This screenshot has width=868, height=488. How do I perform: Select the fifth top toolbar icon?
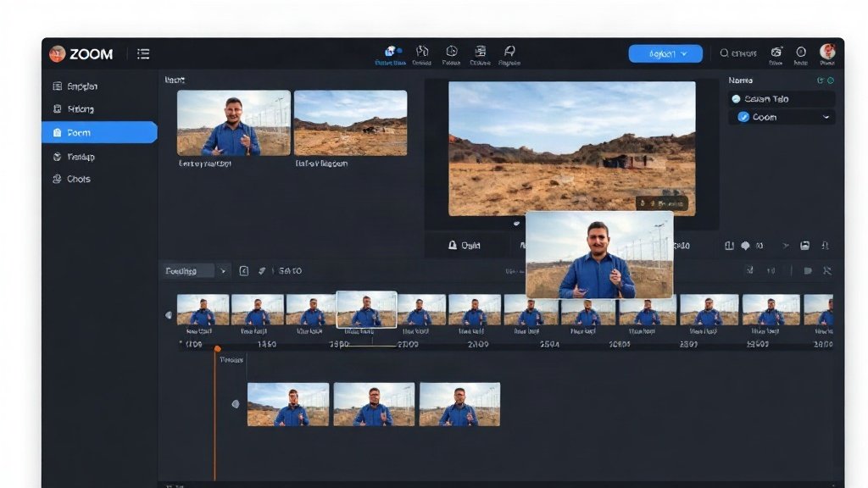(509, 55)
